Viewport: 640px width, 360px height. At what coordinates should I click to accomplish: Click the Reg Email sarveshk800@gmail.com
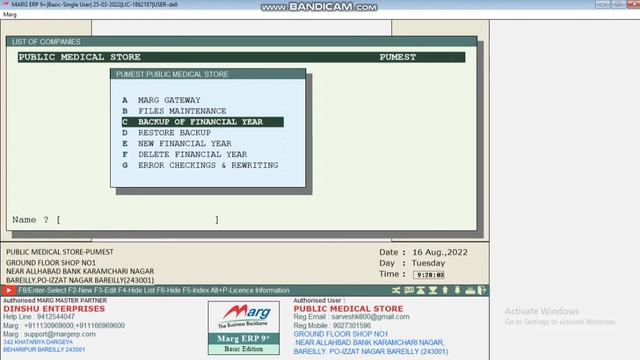tap(370, 317)
